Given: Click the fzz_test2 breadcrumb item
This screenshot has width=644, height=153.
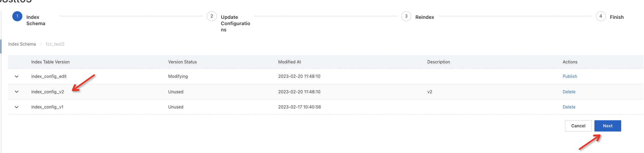Looking at the screenshot, I should coord(55,44).
